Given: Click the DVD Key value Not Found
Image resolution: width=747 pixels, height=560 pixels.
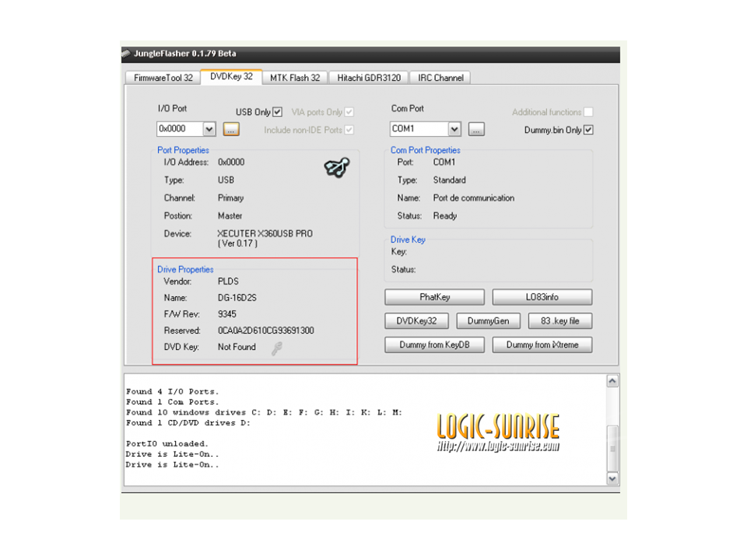Looking at the screenshot, I should tap(237, 347).
